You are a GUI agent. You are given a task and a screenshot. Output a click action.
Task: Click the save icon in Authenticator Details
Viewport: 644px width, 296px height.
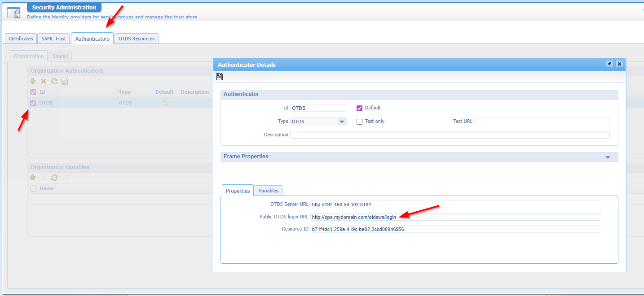[x=220, y=77]
